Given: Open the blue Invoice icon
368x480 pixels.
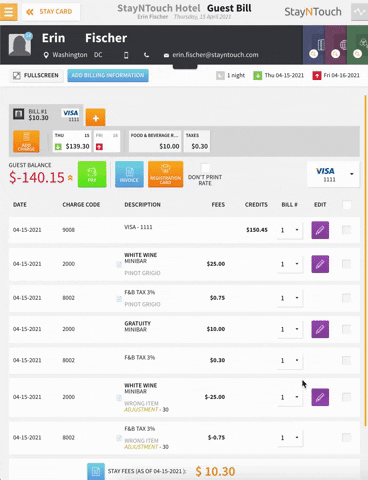Looking at the screenshot, I should [129, 174].
